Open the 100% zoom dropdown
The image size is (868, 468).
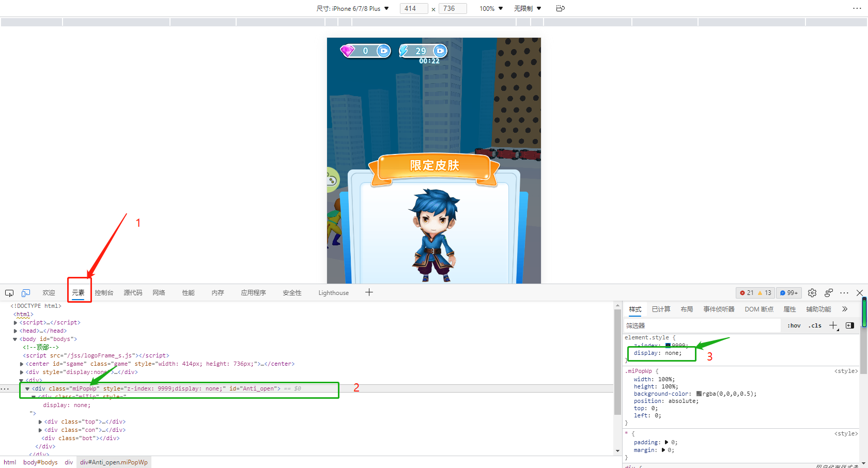[491, 8]
